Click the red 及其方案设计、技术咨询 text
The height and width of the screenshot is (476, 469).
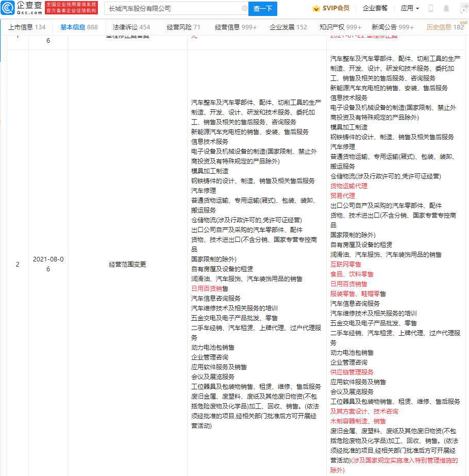(364, 412)
